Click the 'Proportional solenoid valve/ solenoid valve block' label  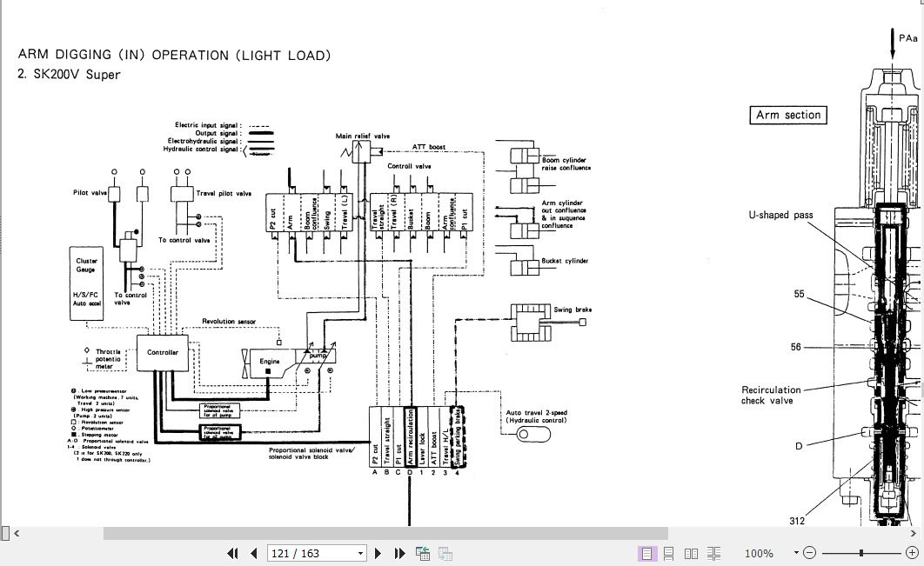click(x=311, y=453)
